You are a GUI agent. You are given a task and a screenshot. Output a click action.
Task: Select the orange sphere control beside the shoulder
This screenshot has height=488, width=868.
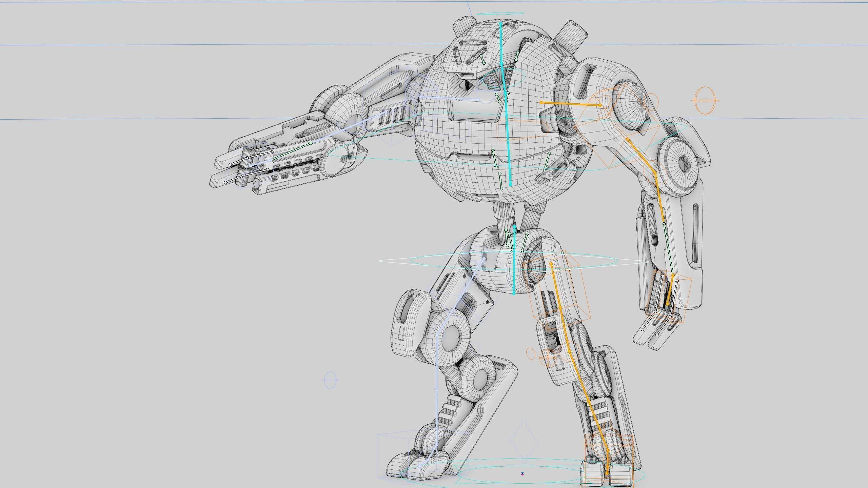coord(705,100)
